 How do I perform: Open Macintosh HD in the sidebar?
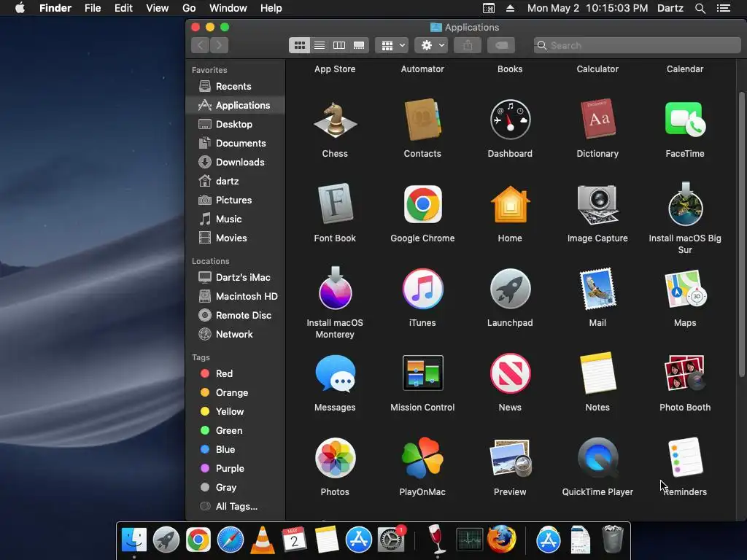[x=236, y=296]
